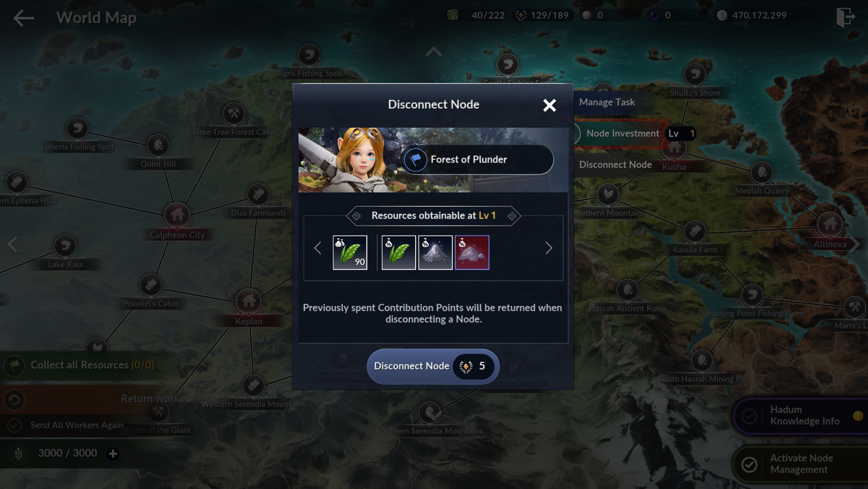Viewport: 868px width, 489px height.
Task: Open the Agris Fishing Spot node
Action: (309, 55)
